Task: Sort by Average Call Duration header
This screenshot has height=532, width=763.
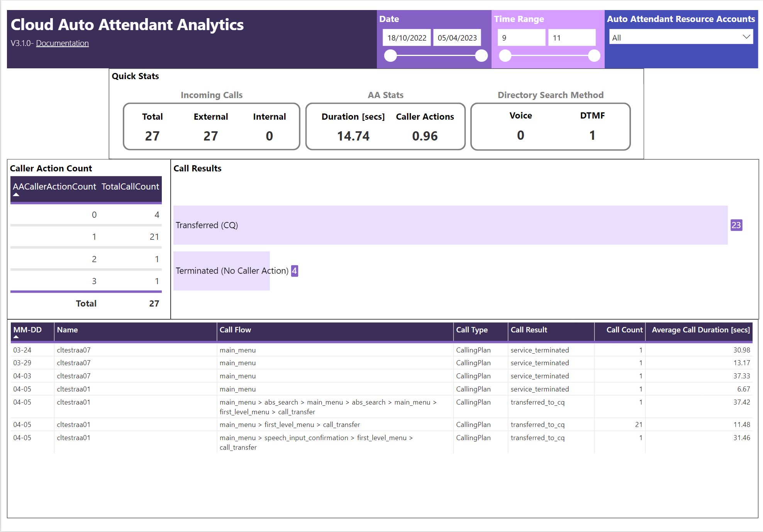Action: click(x=700, y=330)
